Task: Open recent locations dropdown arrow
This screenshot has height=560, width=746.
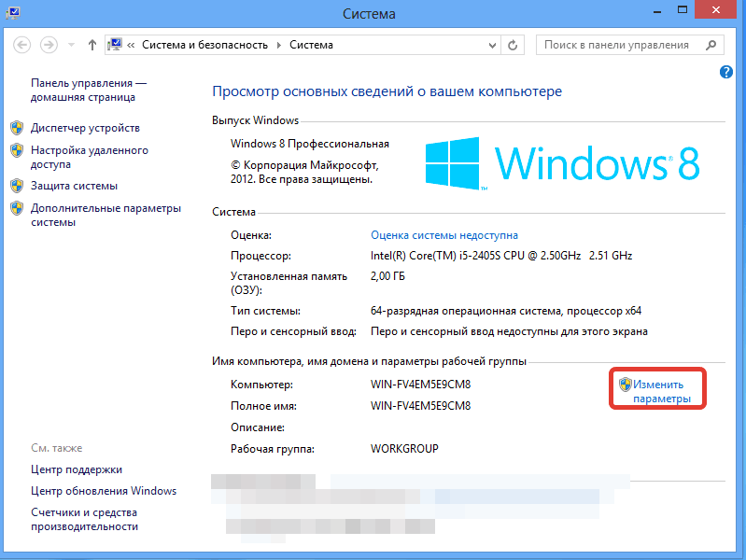Action: [x=71, y=45]
